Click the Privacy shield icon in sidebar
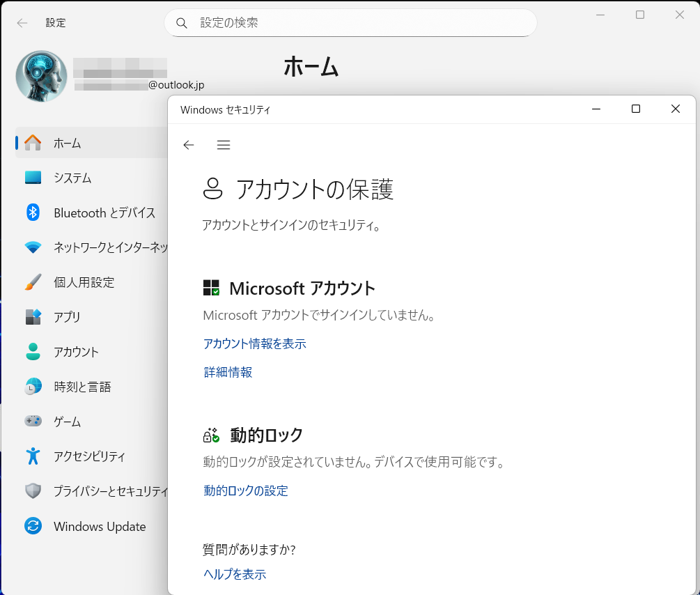Image resolution: width=700 pixels, height=595 pixels. 33,491
